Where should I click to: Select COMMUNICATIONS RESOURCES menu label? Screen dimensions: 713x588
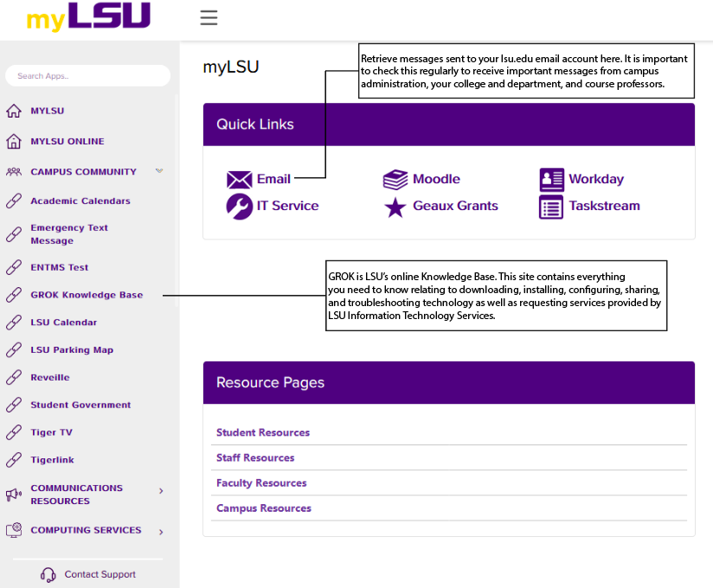coord(77,495)
